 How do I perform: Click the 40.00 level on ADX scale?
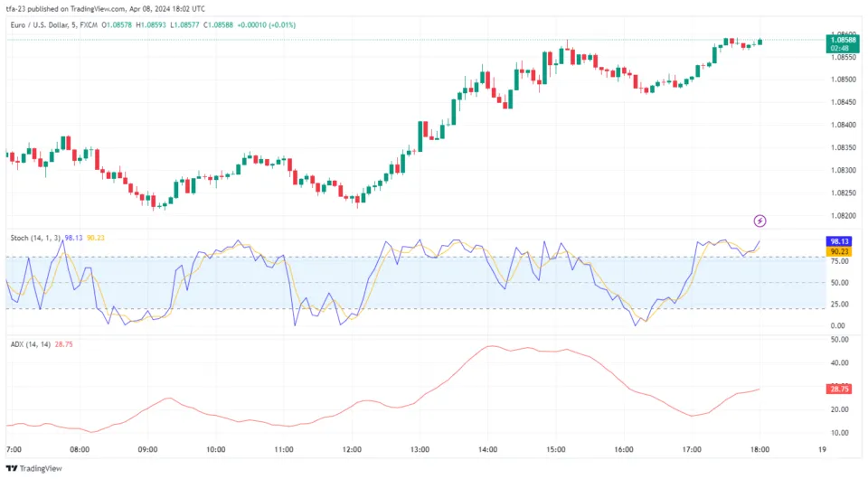point(840,363)
